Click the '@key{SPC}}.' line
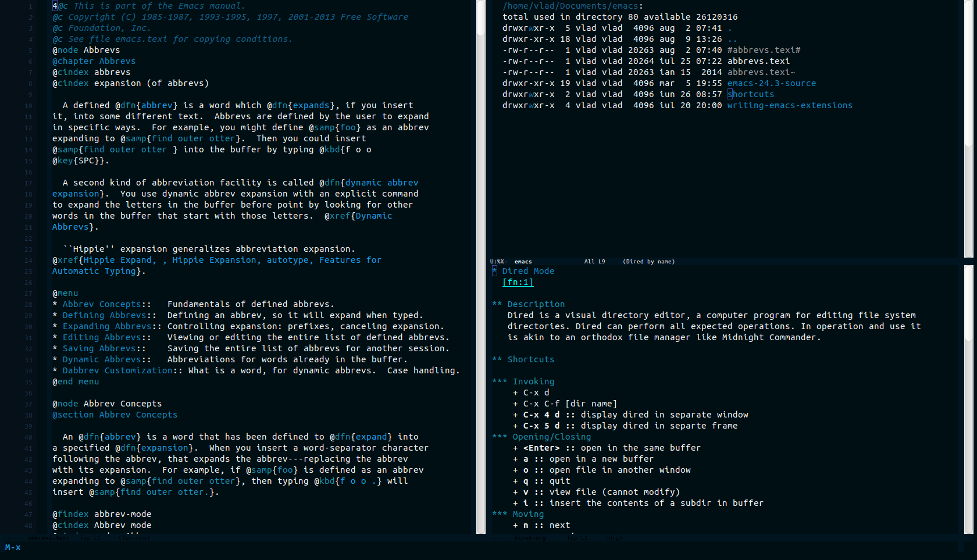Viewport: 977px width, 560px height. [x=81, y=160]
